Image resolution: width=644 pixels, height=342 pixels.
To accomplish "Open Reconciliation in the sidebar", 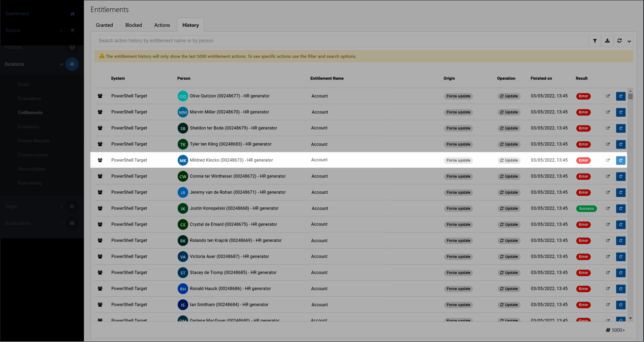I will click(32, 169).
